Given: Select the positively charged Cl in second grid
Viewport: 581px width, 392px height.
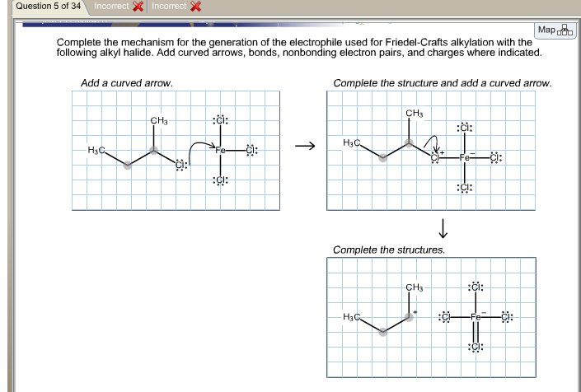Looking at the screenshot, I should point(435,157).
